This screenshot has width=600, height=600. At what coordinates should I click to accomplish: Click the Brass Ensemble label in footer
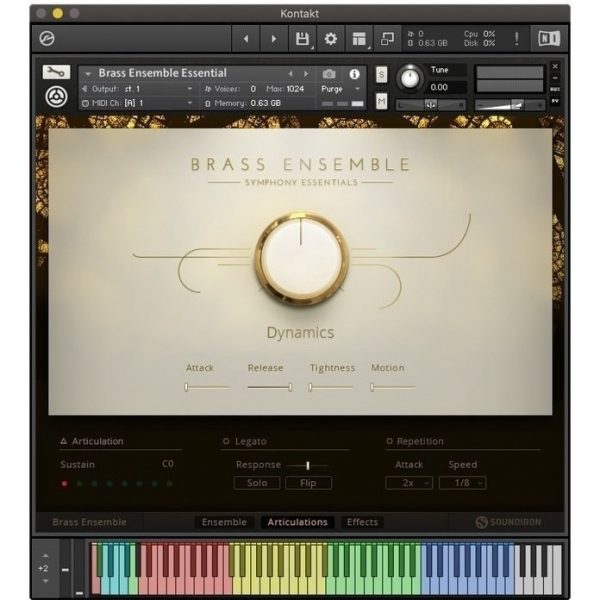[89, 522]
